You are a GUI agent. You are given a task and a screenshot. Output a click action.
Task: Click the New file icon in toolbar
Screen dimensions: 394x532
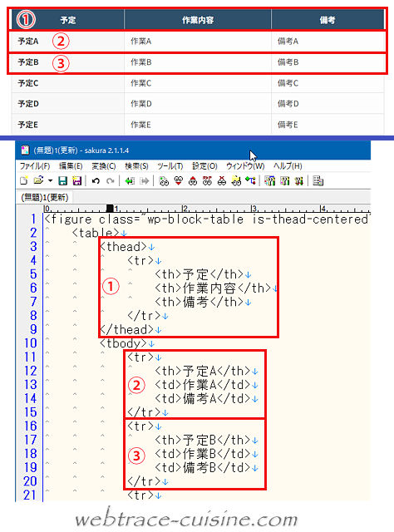[24, 181]
